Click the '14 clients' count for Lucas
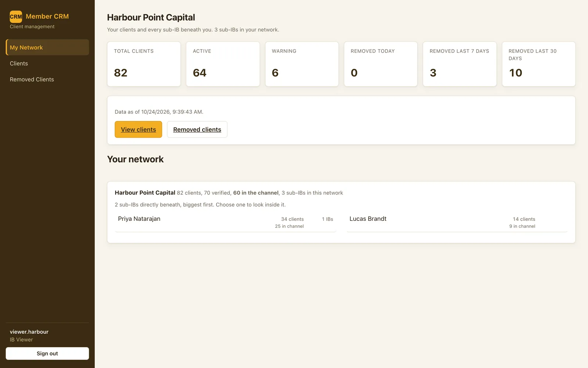The width and height of the screenshot is (588, 368). (x=524, y=219)
